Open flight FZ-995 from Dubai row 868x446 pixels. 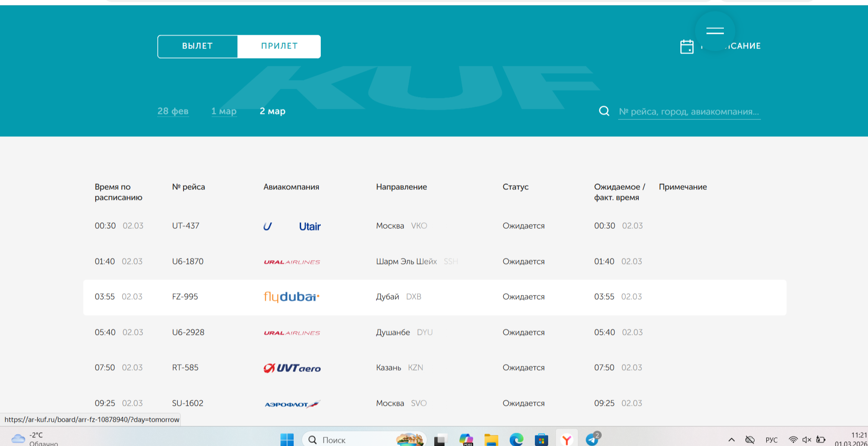pos(185,297)
